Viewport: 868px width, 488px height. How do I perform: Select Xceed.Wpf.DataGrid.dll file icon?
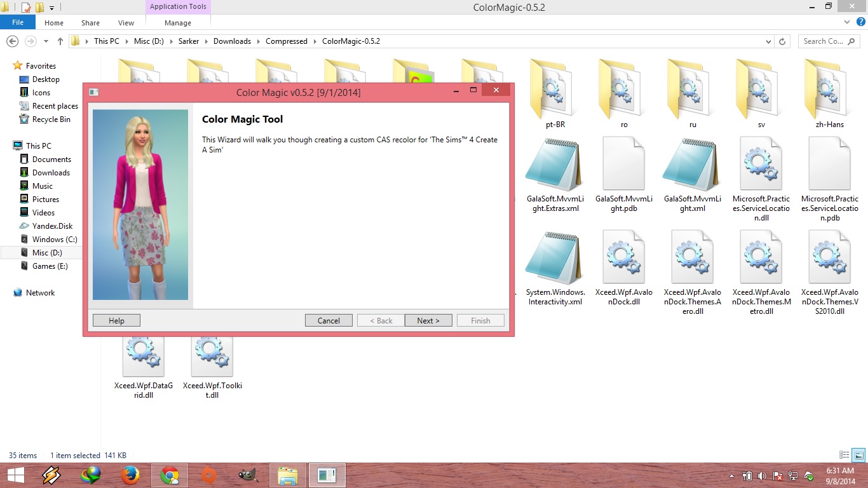tap(143, 356)
